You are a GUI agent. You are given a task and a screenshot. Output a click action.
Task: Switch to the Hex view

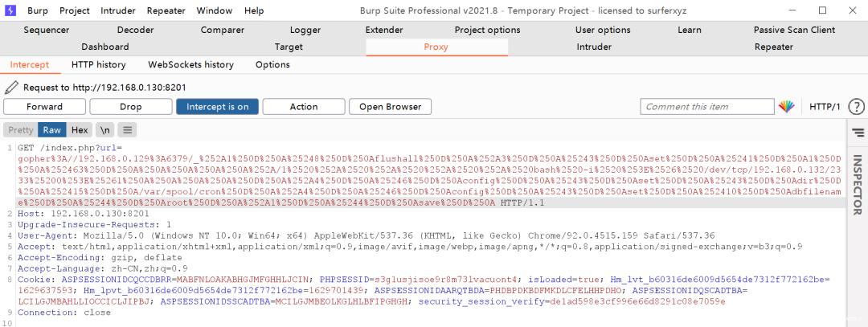point(80,130)
